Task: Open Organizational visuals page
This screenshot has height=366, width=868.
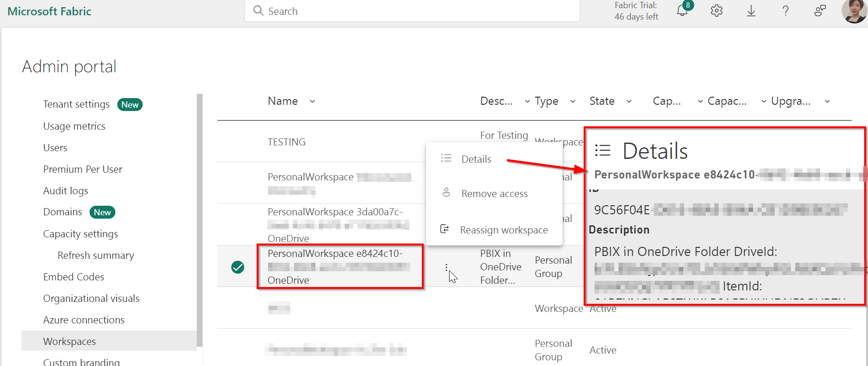Action: point(91,299)
